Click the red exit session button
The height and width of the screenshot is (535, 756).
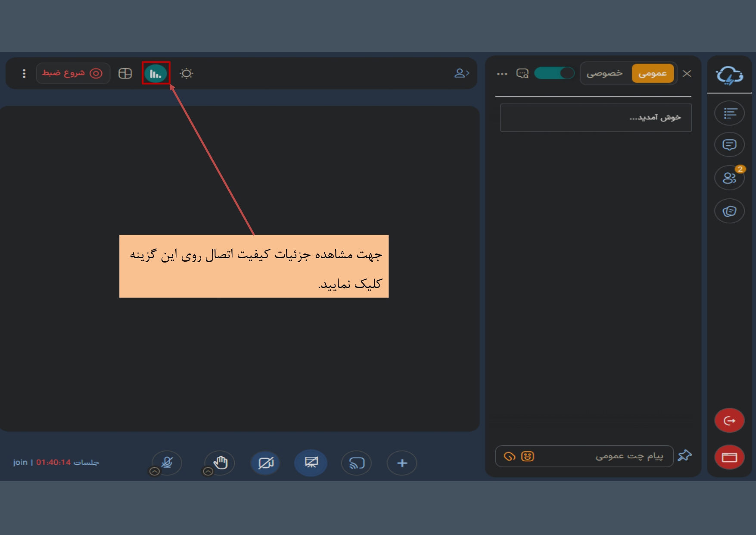pos(729,420)
